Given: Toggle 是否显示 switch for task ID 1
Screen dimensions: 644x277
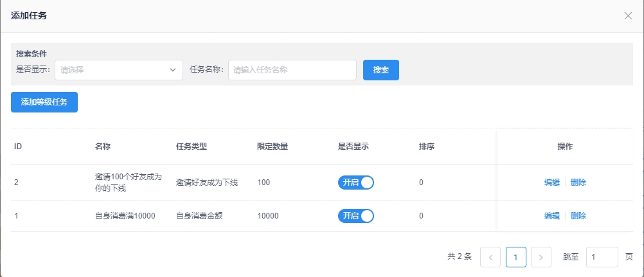Looking at the screenshot, I should pyautogui.click(x=356, y=216).
